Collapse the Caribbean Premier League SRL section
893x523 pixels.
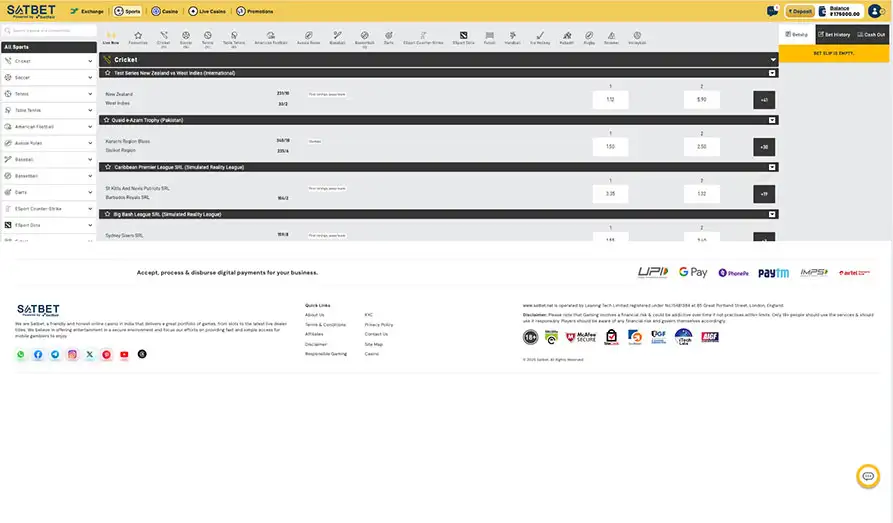[772, 167]
